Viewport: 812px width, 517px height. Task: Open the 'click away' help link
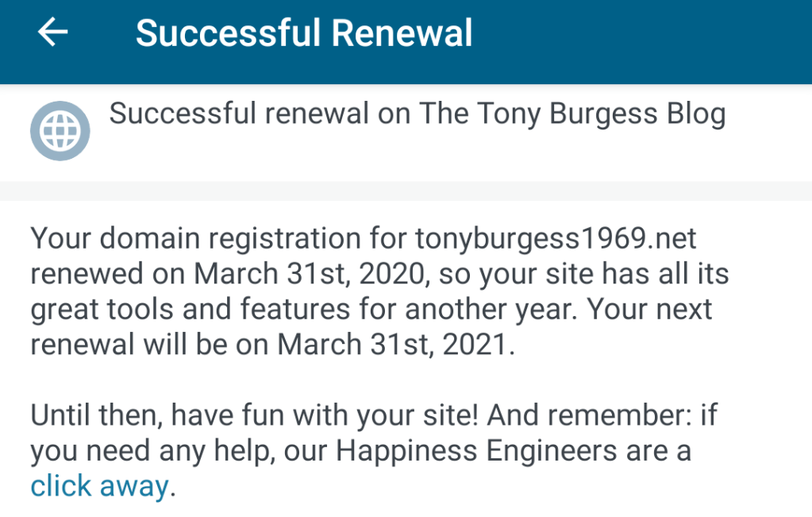[99, 485]
